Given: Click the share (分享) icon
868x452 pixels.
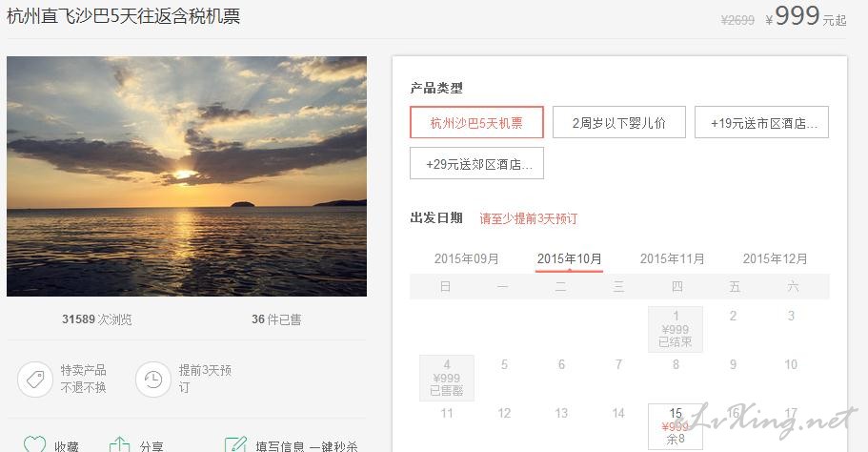Looking at the screenshot, I should [119, 444].
